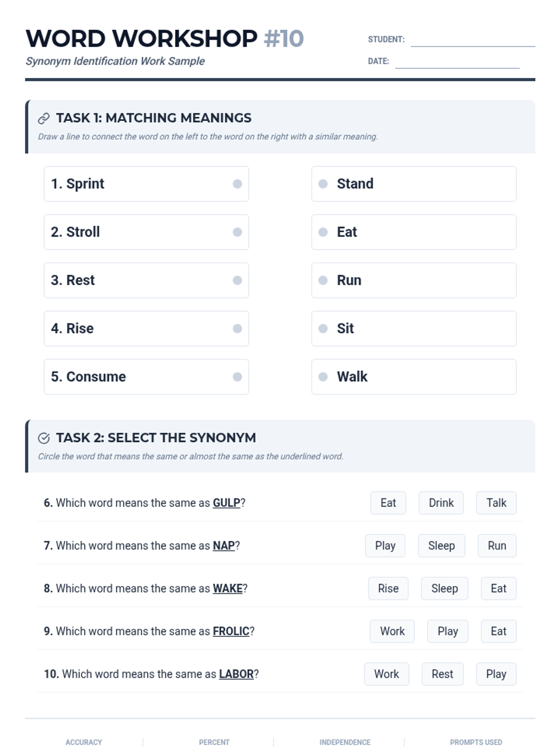Click the link icon beside Task 1 heading
Screen dimensions: 560x747
[43, 119]
